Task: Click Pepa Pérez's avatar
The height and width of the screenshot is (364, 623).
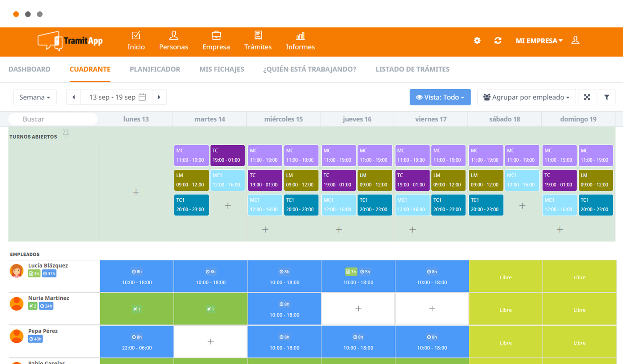Action: pyautogui.click(x=17, y=336)
